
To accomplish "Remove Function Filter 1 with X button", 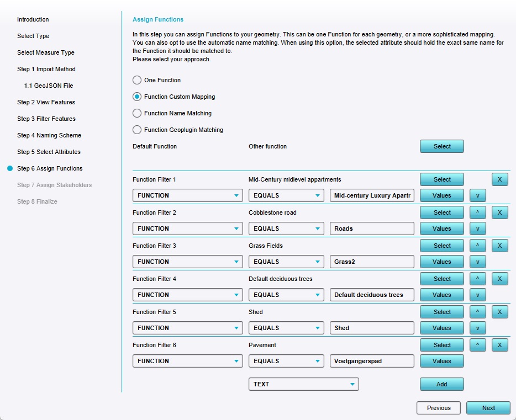I will coord(499,179).
